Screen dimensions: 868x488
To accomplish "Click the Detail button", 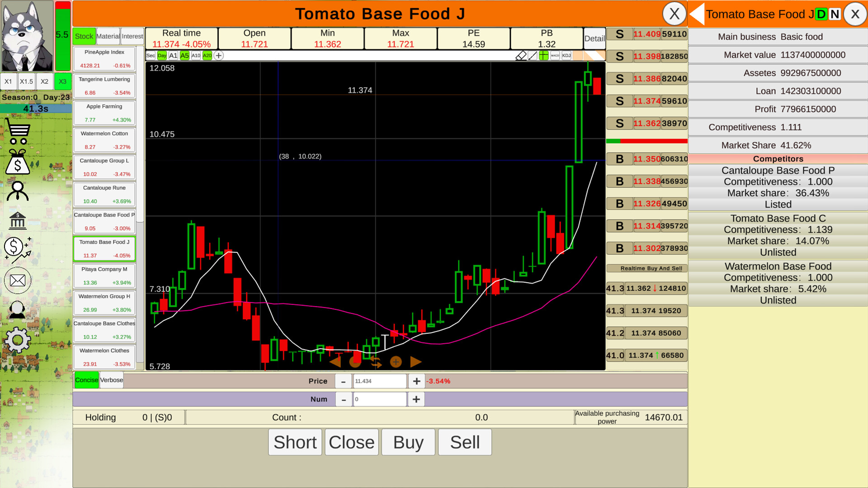I will [x=594, y=38].
